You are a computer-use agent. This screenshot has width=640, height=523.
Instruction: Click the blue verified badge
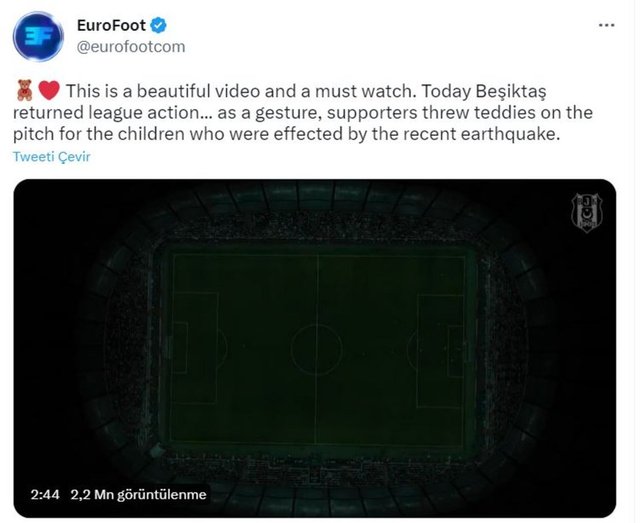click(153, 25)
